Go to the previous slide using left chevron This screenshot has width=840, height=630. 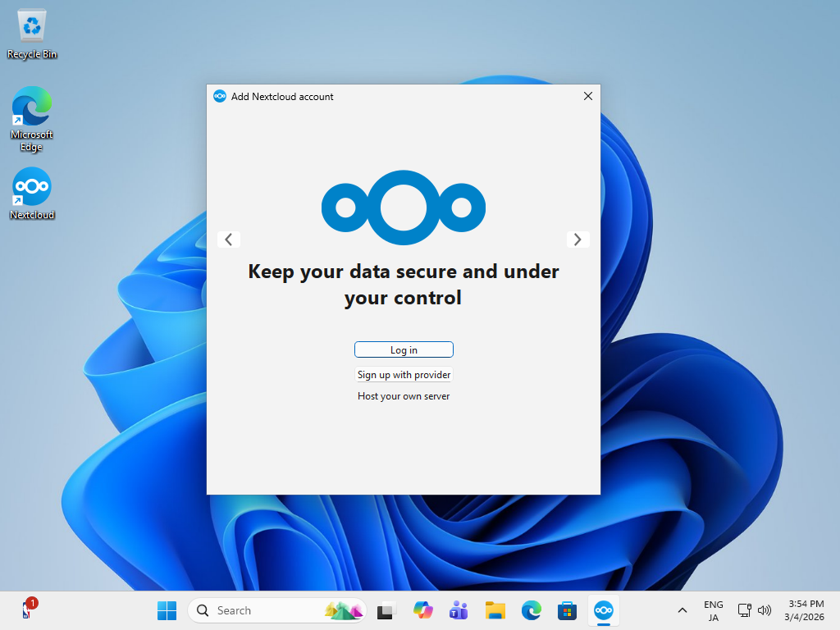tap(229, 240)
